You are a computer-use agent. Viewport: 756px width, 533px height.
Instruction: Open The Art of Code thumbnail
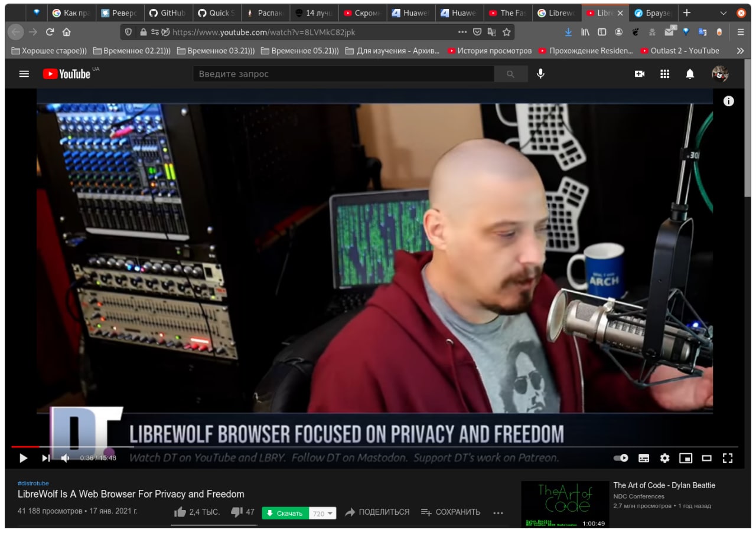pos(565,505)
